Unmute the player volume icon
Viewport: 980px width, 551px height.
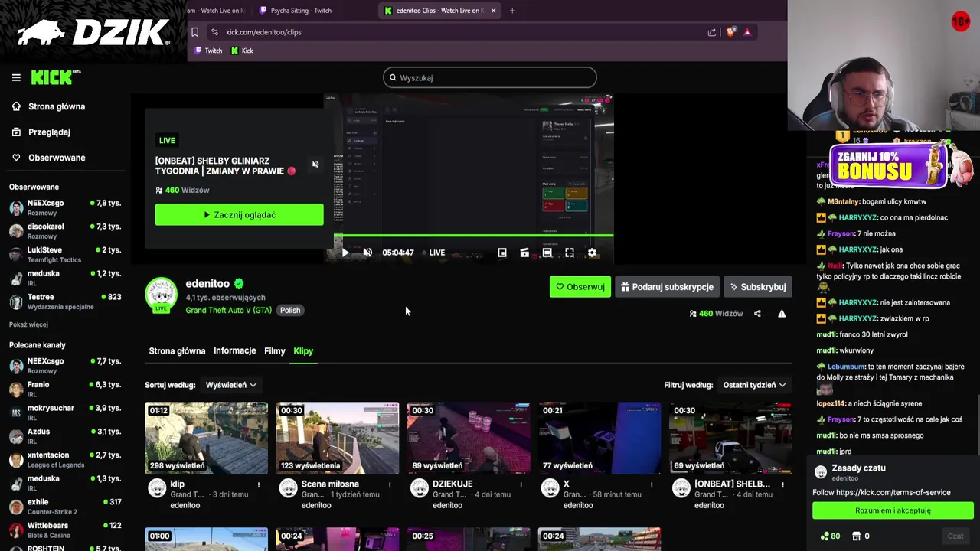[367, 253]
